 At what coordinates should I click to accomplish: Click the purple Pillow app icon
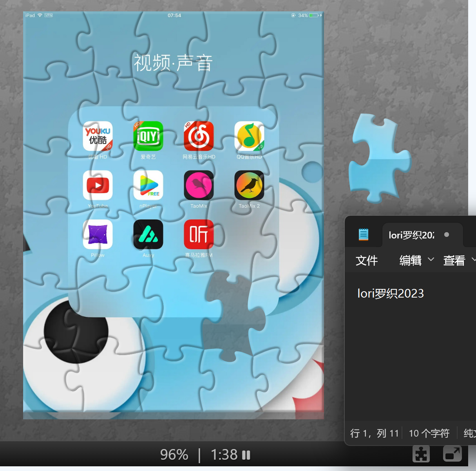click(98, 234)
